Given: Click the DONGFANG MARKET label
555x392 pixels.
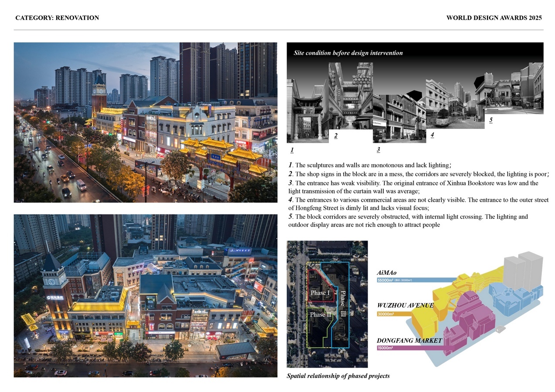Looking at the screenshot, I should click(x=409, y=341).
